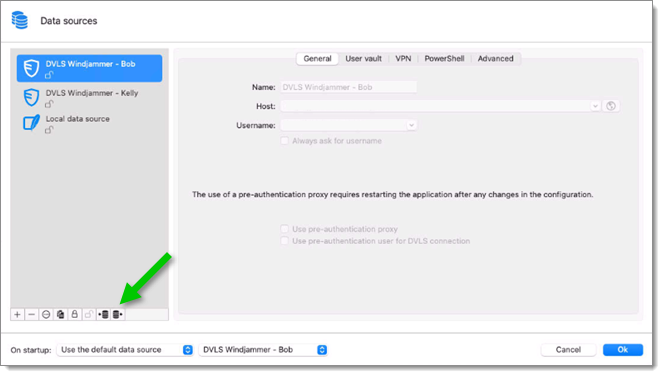
Task: Click small lock under DVLS Windjammer - Kelly
Action: coord(49,104)
